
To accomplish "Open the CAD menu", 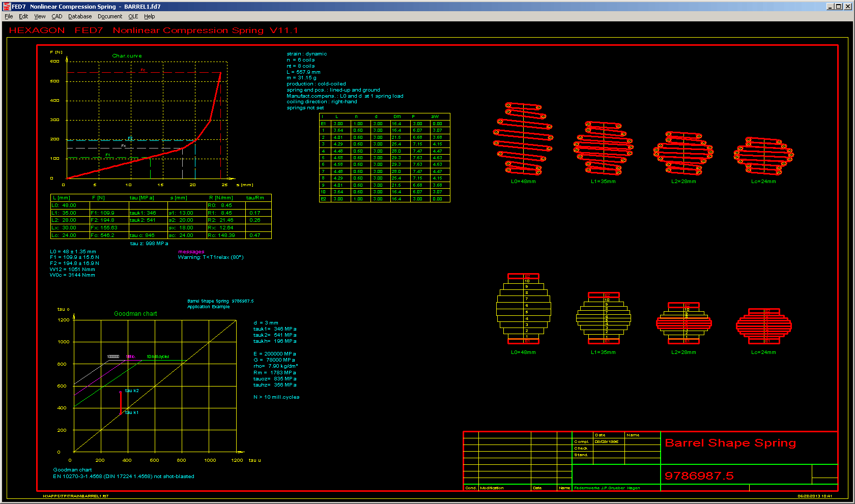I will click(x=57, y=16).
